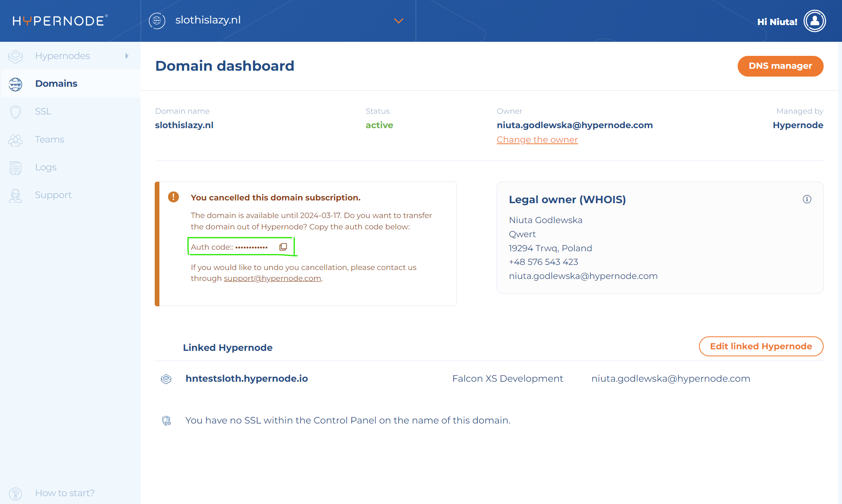Click the Teams people icon
Screen dimensions: 842x504
click(x=16, y=140)
